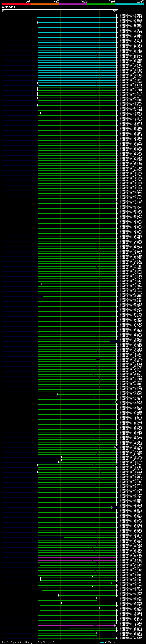
Task: Click the query end position 595 label
Action: [x=115, y=11]
